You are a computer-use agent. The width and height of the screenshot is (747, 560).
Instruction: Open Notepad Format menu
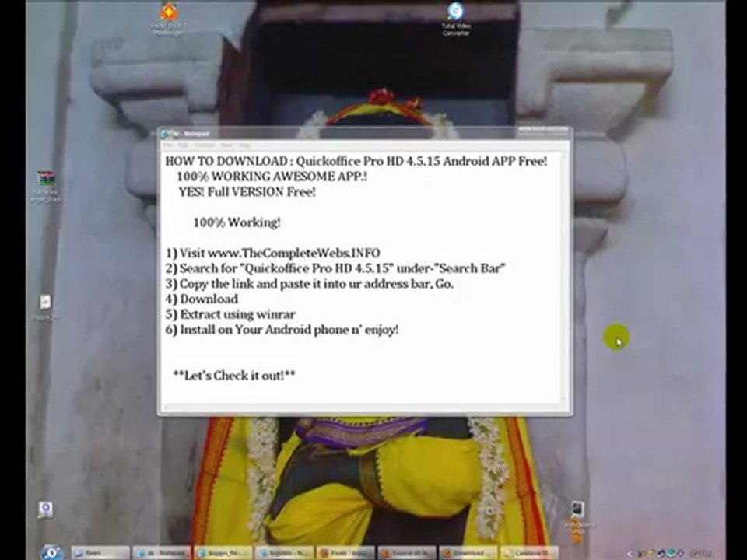pyautogui.click(x=205, y=145)
